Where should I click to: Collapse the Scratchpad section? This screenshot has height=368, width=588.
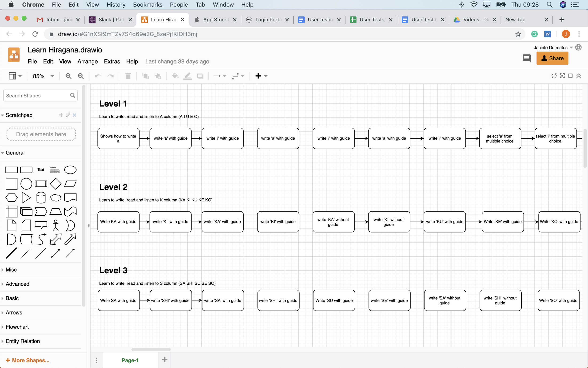(x=19, y=115)
